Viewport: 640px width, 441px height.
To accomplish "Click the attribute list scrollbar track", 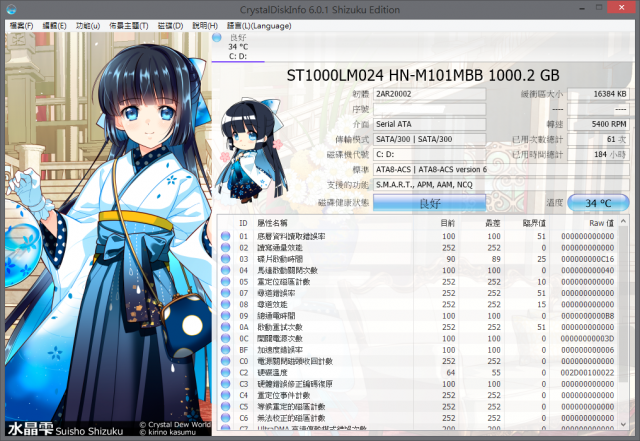I will [x=623, y=323].
